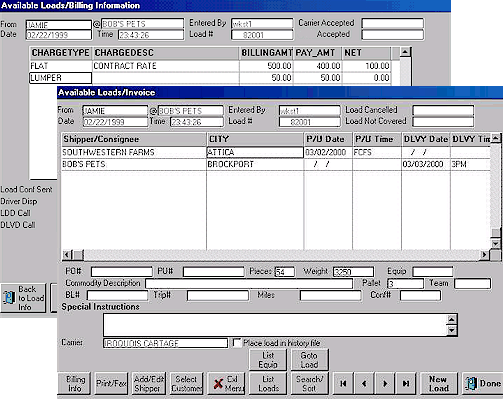Click the P/U Date column header

328,139
